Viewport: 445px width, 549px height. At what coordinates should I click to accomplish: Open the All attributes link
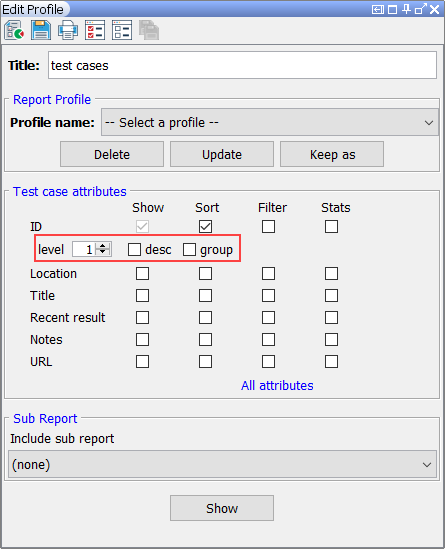277,385
